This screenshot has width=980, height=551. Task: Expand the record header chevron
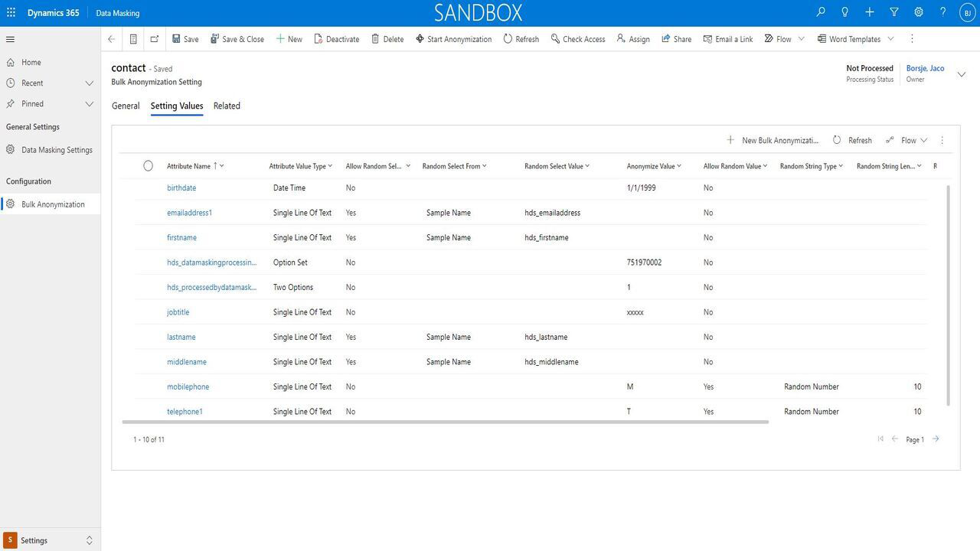pos(962,74)
